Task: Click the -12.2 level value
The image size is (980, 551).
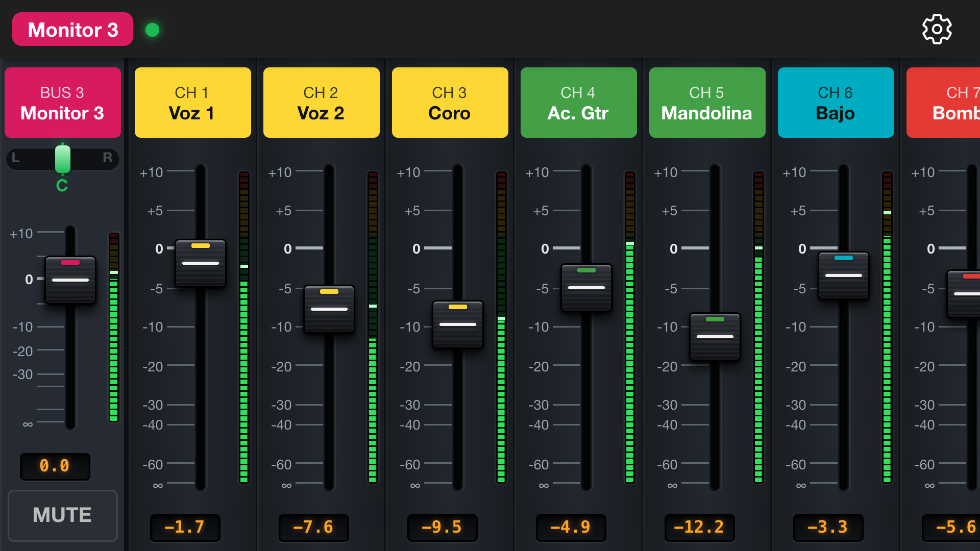Action: 699,527
